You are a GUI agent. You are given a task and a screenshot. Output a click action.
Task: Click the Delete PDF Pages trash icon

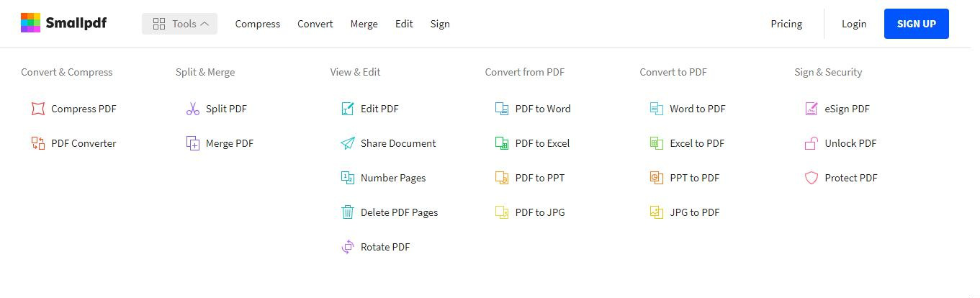(x=348, y=212)
